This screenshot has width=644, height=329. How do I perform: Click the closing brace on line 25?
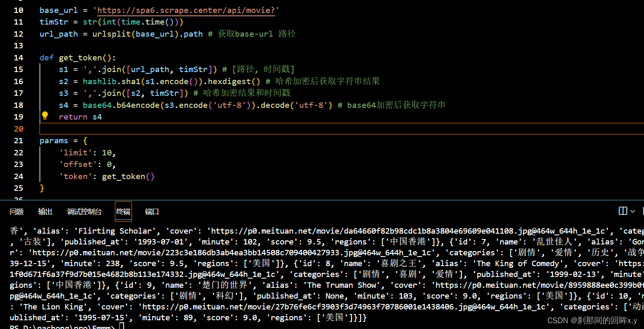(x=42, y=188)
